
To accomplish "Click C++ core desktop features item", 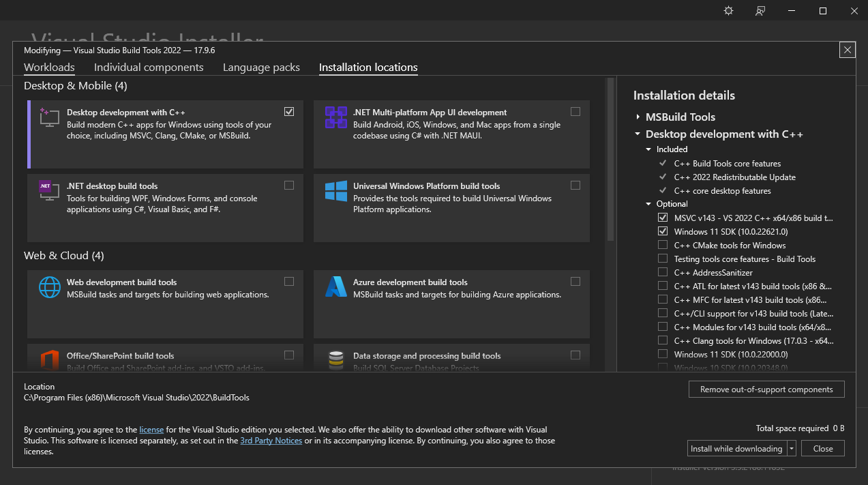I will (x=723, y=191).
